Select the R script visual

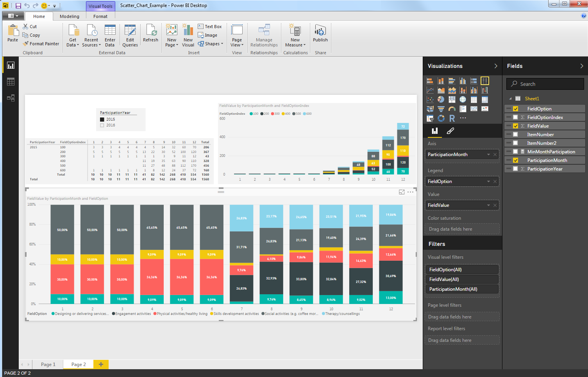452,118
